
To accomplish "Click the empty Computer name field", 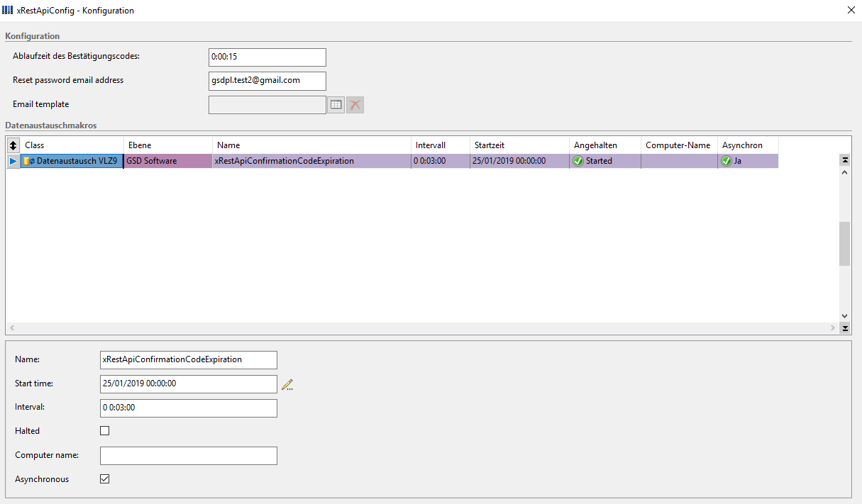I will [189, 455].
